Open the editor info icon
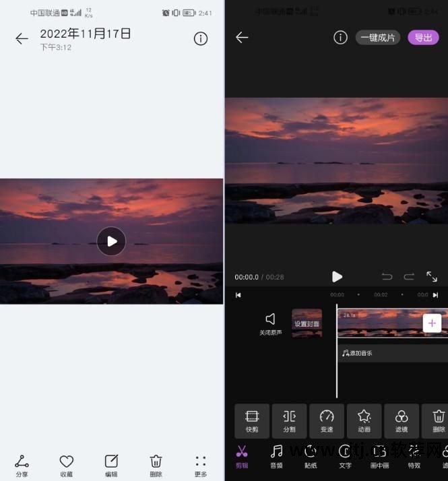Viewport: 448px width, 481px height. pos(340,38)
